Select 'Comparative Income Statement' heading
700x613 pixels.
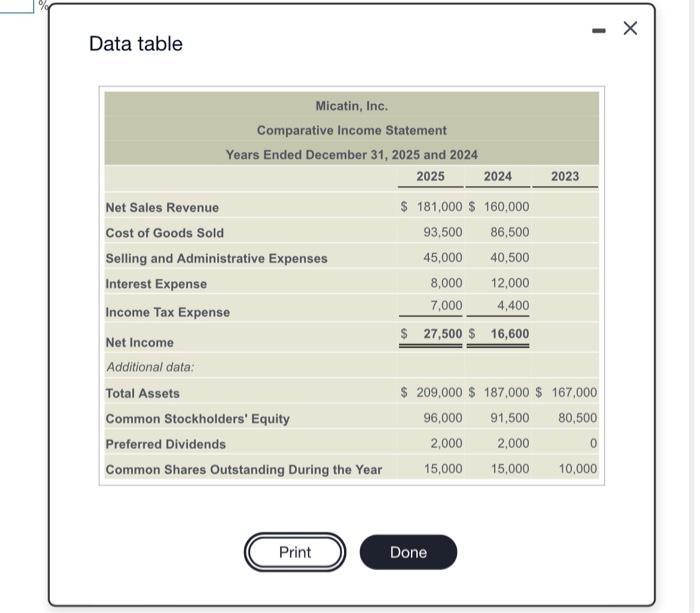tap(352, 130)
